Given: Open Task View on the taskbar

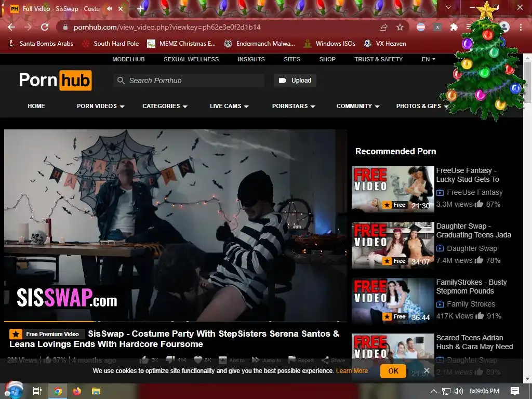Looking at the screenshot, I should tap(37, 391).
